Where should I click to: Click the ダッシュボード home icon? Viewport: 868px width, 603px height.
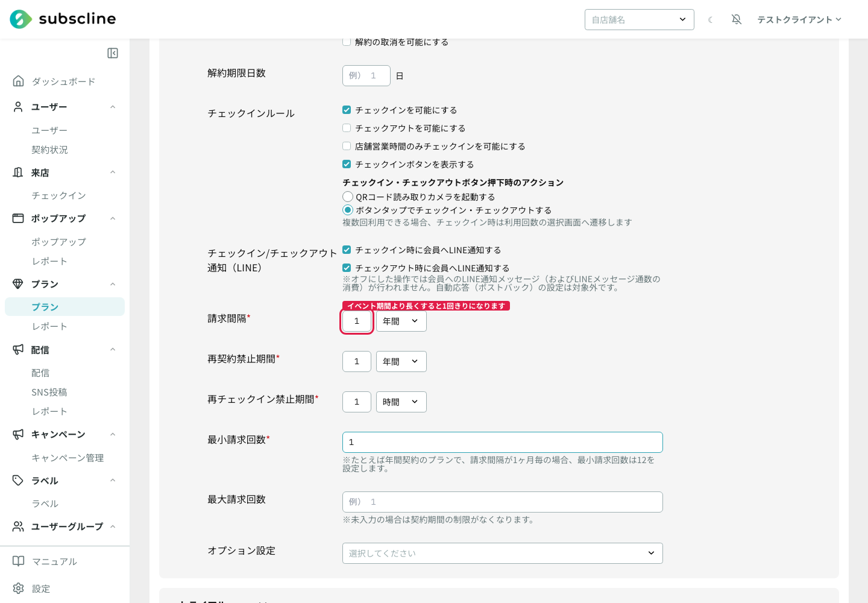coord(19,81)
